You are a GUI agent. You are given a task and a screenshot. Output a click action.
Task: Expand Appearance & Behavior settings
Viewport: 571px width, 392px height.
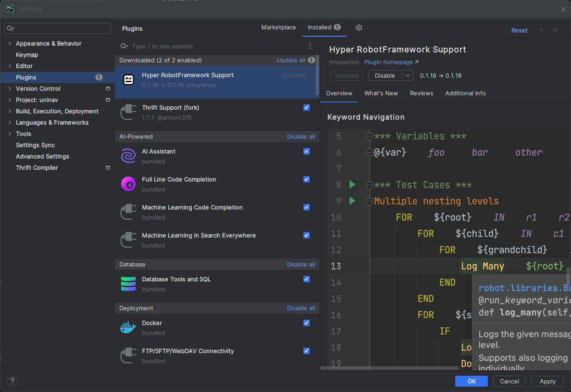[x=10, y=43]
